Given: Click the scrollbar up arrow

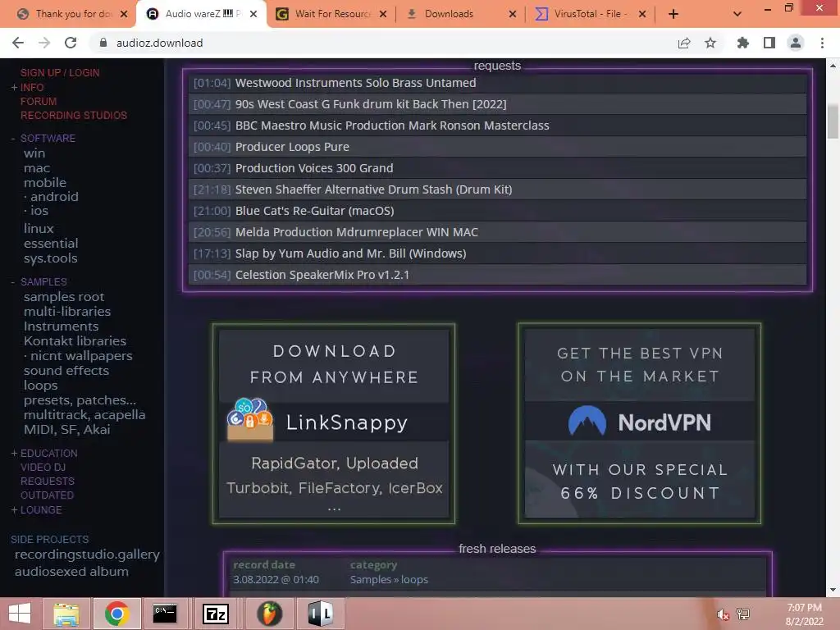Looking at the screenshot, I should coord(833,66).
